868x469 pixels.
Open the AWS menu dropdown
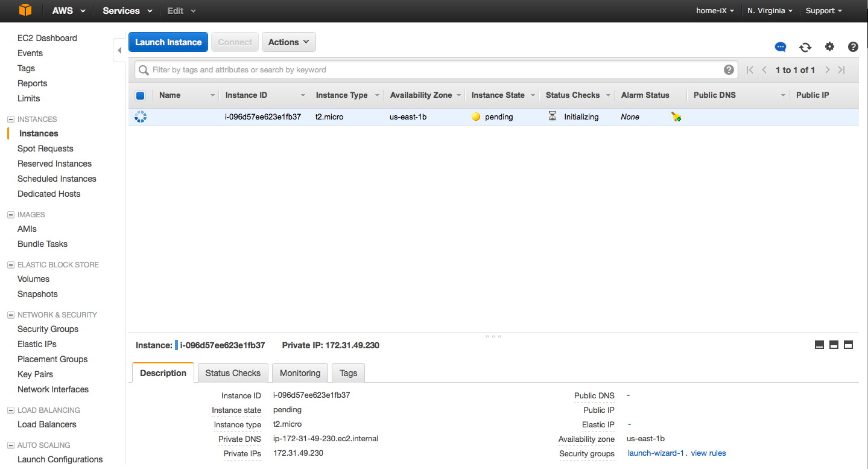click(69, 11)
